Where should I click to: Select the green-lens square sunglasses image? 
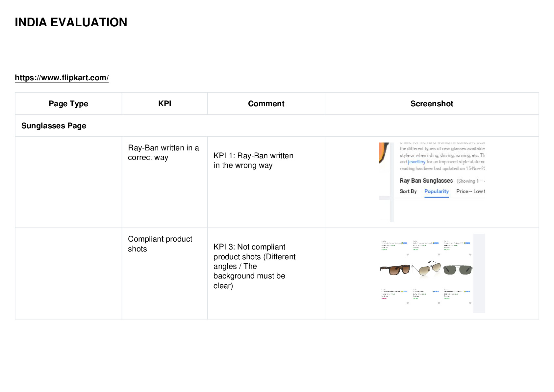pyautogui.click(x=458, y=270)
